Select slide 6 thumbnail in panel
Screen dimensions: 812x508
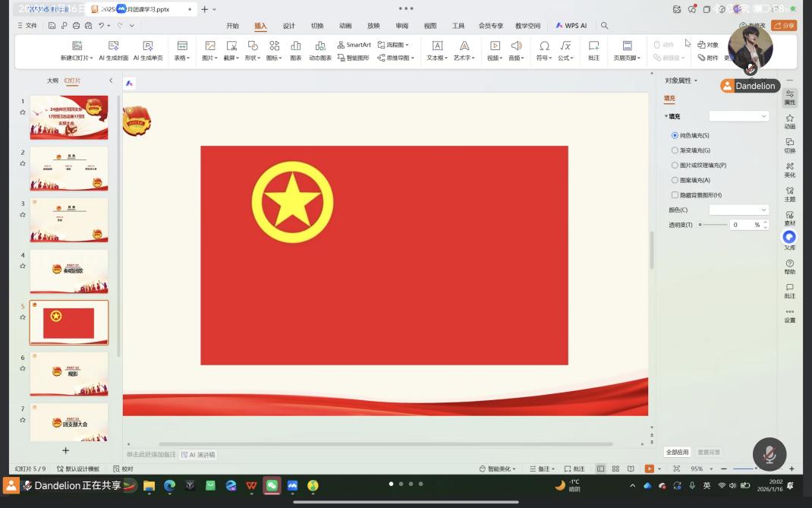tap(69, 374)
